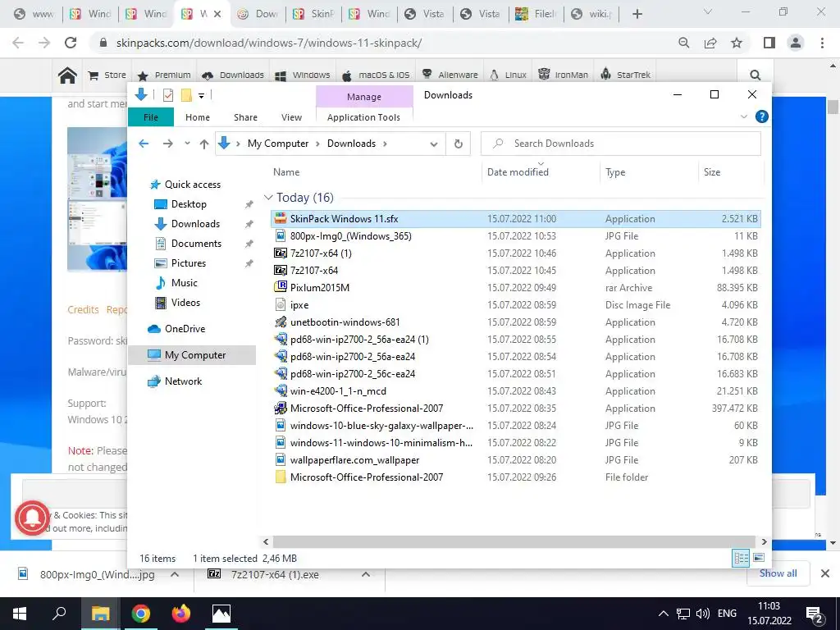This screenshot has width=840, height=630.
Task: Click the Manage contextual tab
Action: [x=364, y=97]
